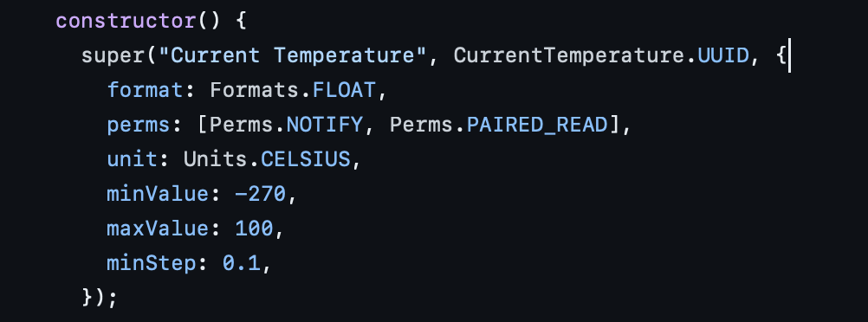868x322 pixels.
Task: Click Units.CELSIUS value
Action: coord(267,159)
